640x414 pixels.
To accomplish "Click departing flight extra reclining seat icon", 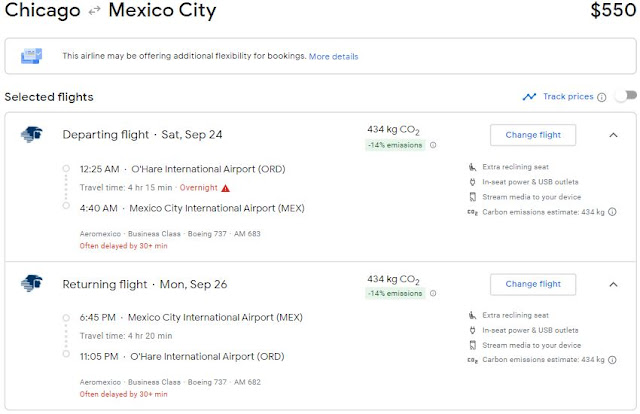I will click(473, 166).
